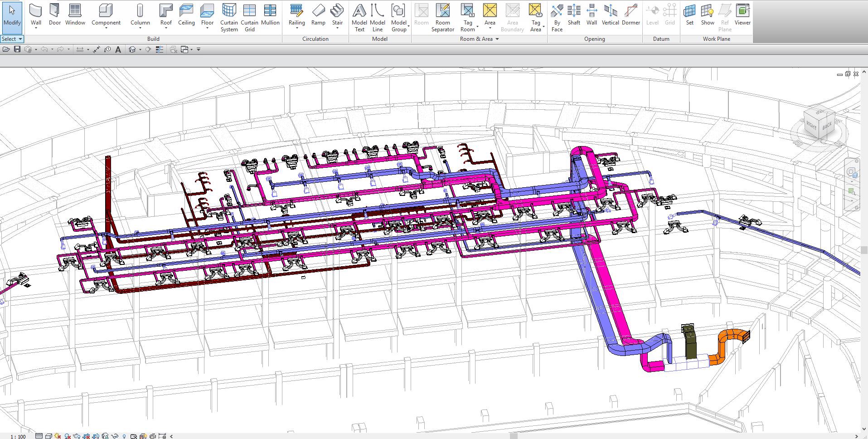Toggle temporary hide/isolate sunglasses icon
The width and height of the screenshot is (868, 439).
coord(114,436)
